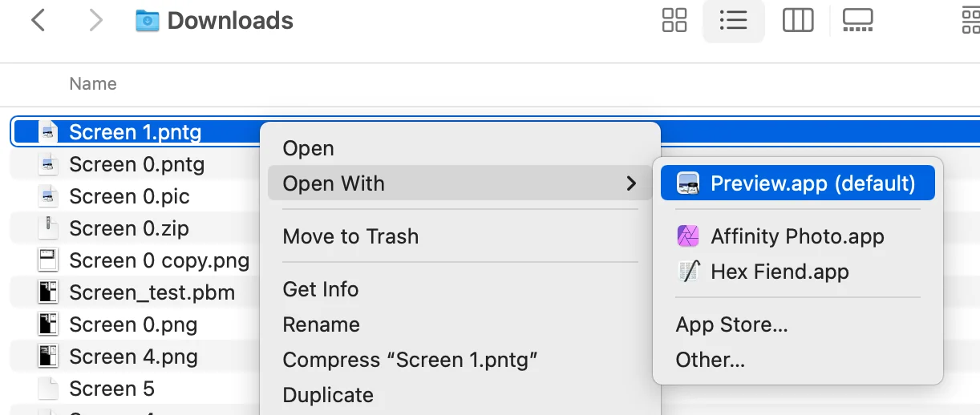This screenshot has width=980, height=415.
Task: Switch to column view
Action: click(x=797, y=21)
